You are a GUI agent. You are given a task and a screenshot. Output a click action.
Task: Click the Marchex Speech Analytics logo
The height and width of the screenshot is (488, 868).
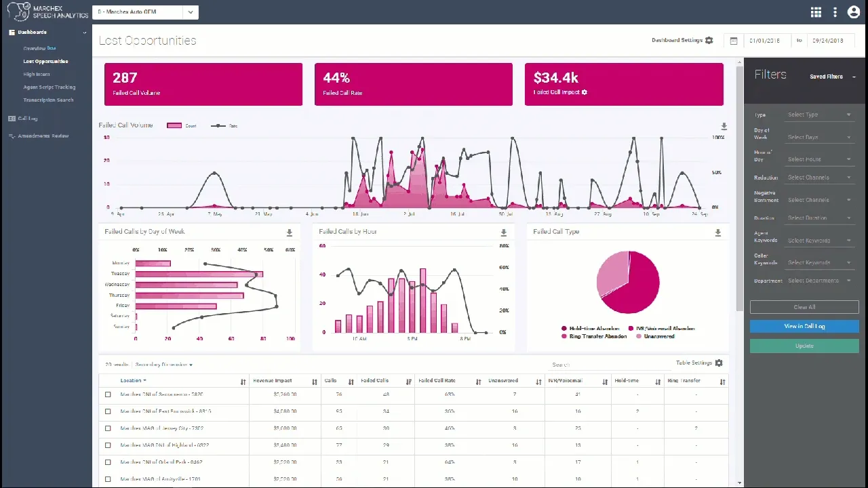point(47,12)
